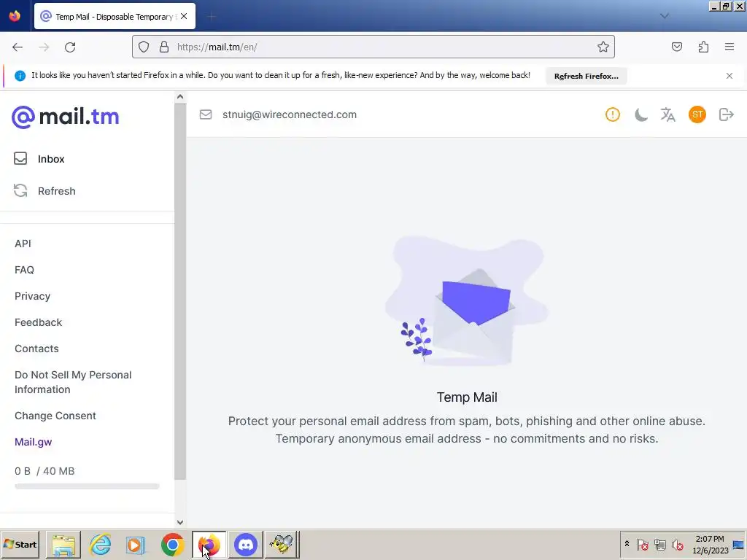Launch Internet Explorer from the taskbar

[x=100, y=544]
